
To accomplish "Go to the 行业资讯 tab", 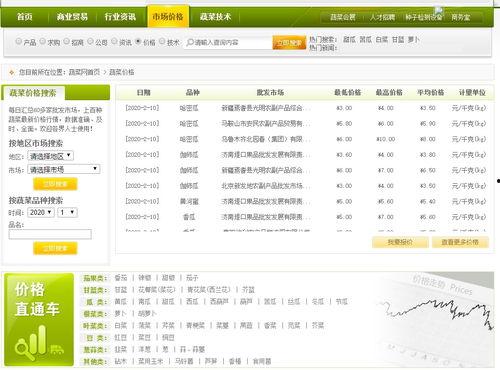I will 120,17.
